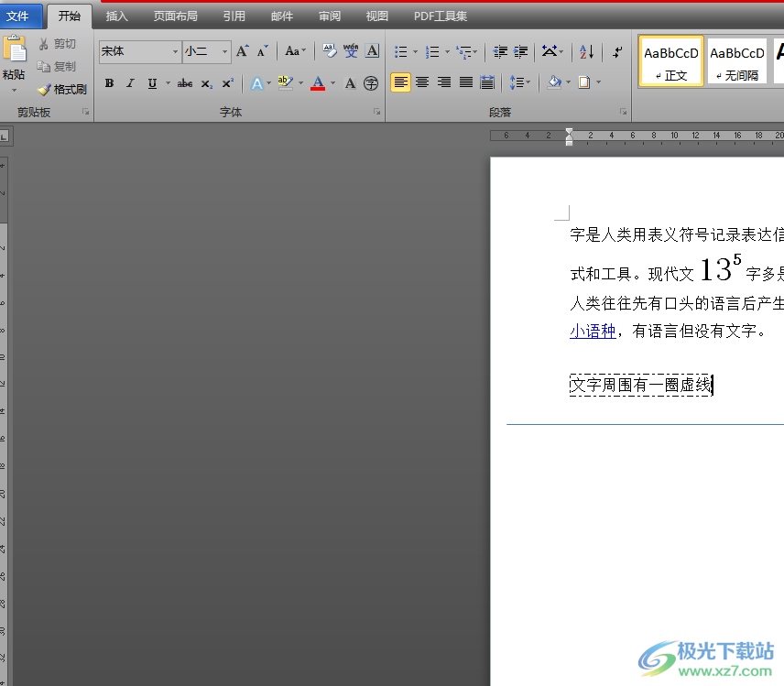Switch to the 视图 tab
The image size is (784, 686).
pos(377,16)
